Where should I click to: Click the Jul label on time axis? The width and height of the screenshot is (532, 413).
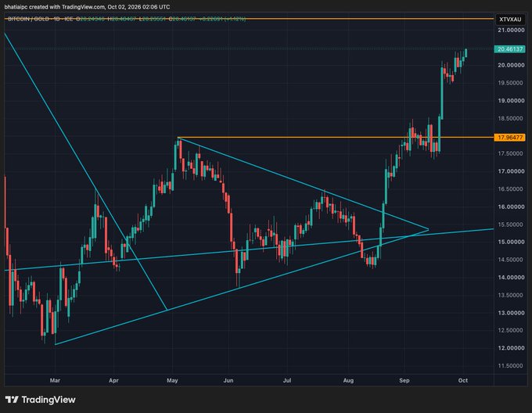pyautogui.click(x=287, y=380)
